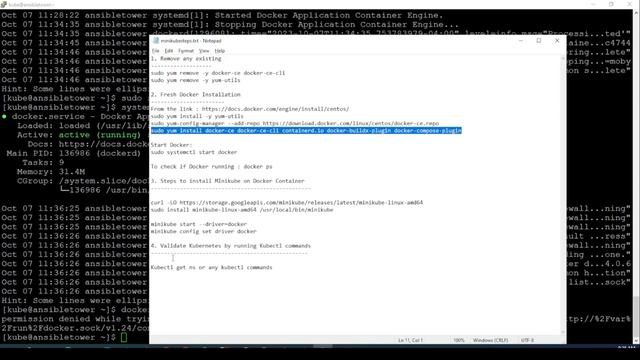Click 'permission denied while trying' terminal line
Image resolution: width=640 pixels, height=360 pixels.
(75, 319)
